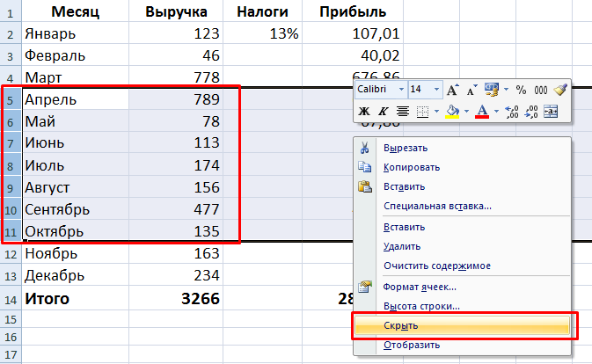Select the Январь cell
This screenshot has width=592, height=364.
(75, 34)
